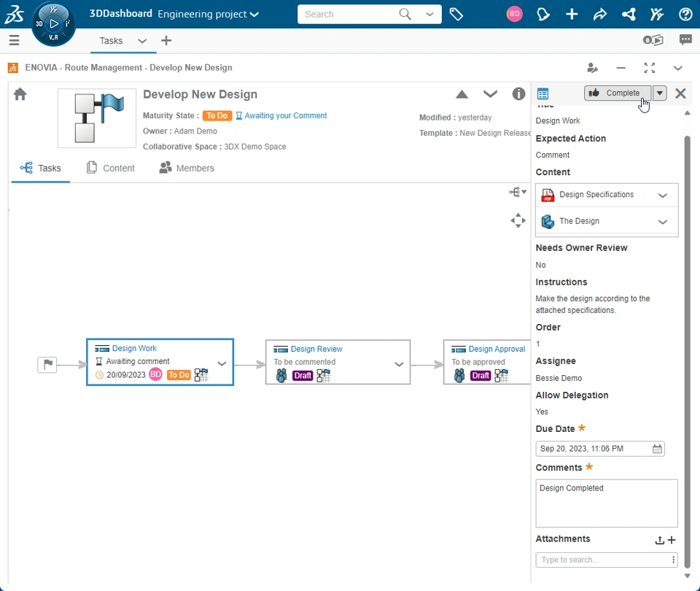
Task: Click the play experience icon near chat
Action: tap(653, 40)
